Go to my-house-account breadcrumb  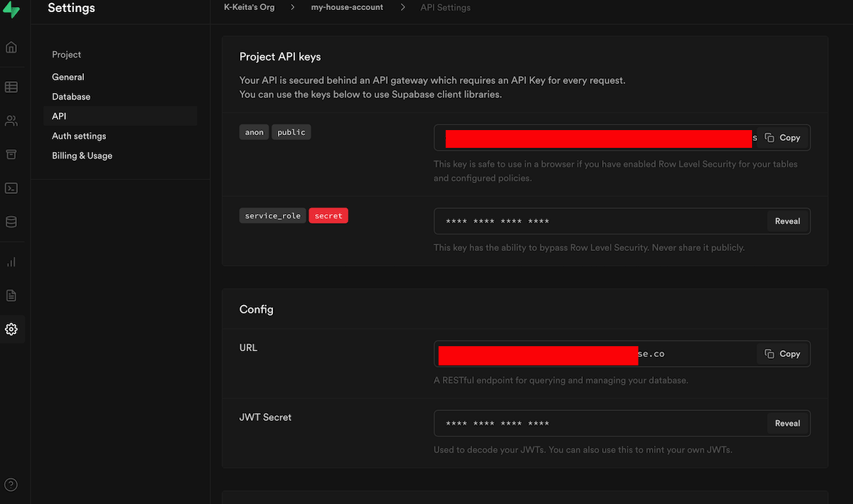tap(347, 7)
